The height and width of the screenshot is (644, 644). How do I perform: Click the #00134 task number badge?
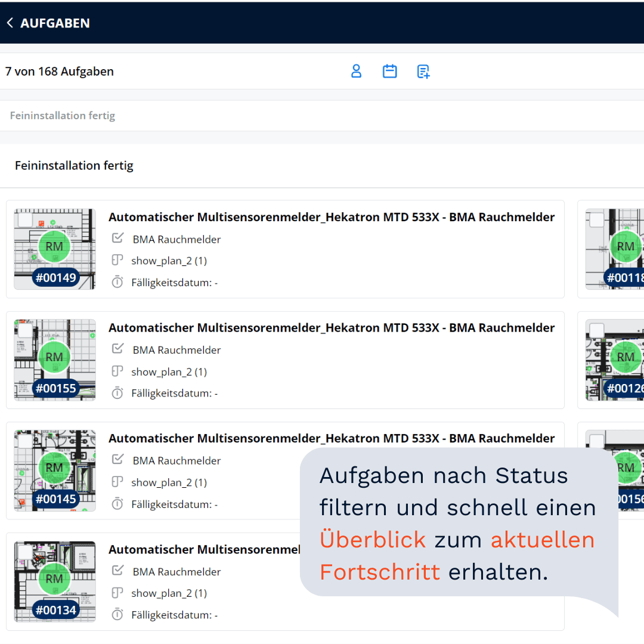point(56,610)
